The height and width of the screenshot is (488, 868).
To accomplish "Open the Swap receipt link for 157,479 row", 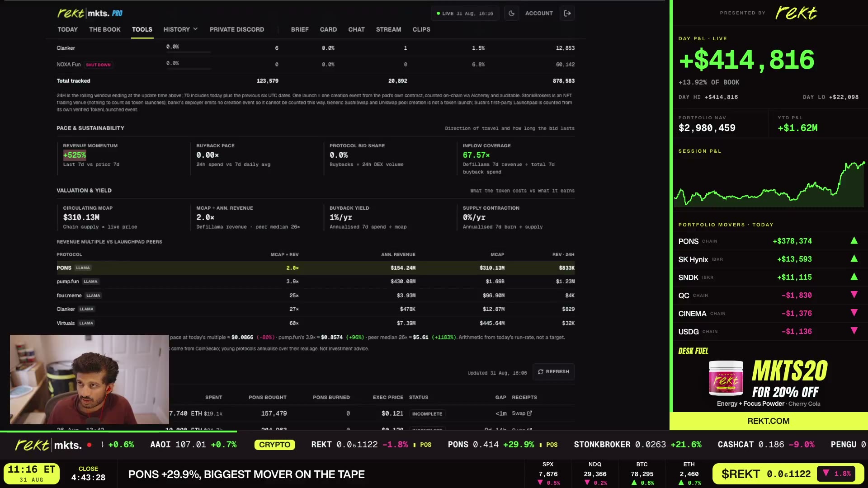I will pyautogui.click(x=522, y=413).
